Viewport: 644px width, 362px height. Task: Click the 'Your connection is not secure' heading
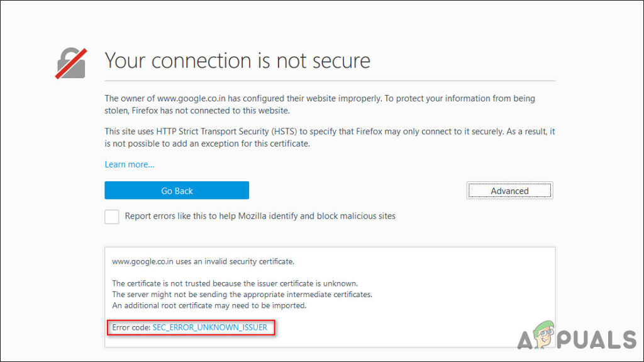click(237, 60)
